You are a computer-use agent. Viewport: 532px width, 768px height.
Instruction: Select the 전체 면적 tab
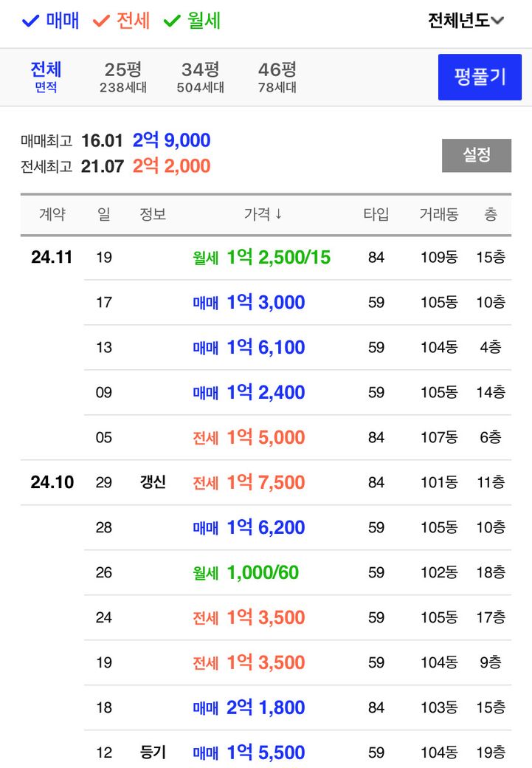(46, 77)
